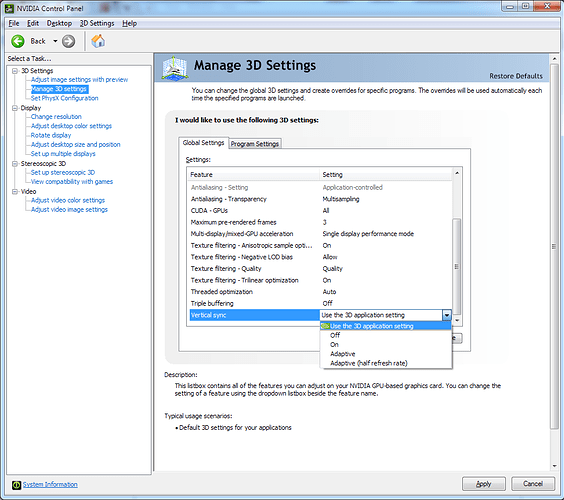564x500 pixels.
Task: Select Adjust desktop color settings
Action: pos(71,126)
